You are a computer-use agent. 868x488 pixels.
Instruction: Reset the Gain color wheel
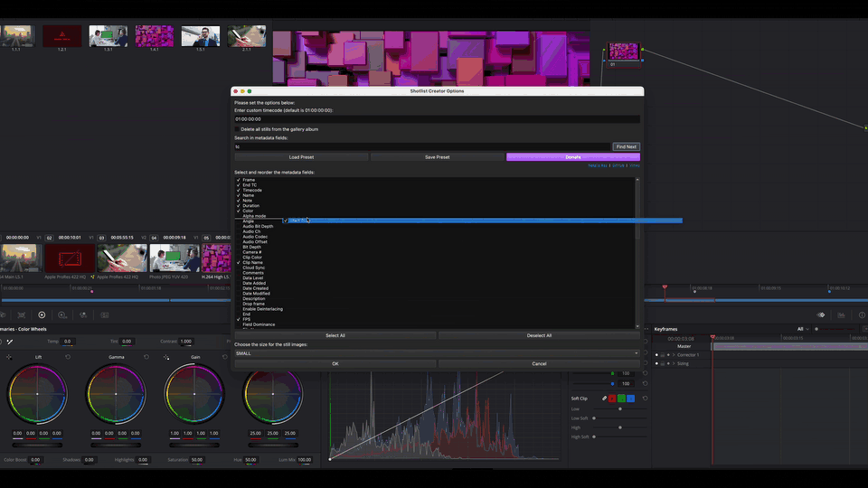[225, 358]
